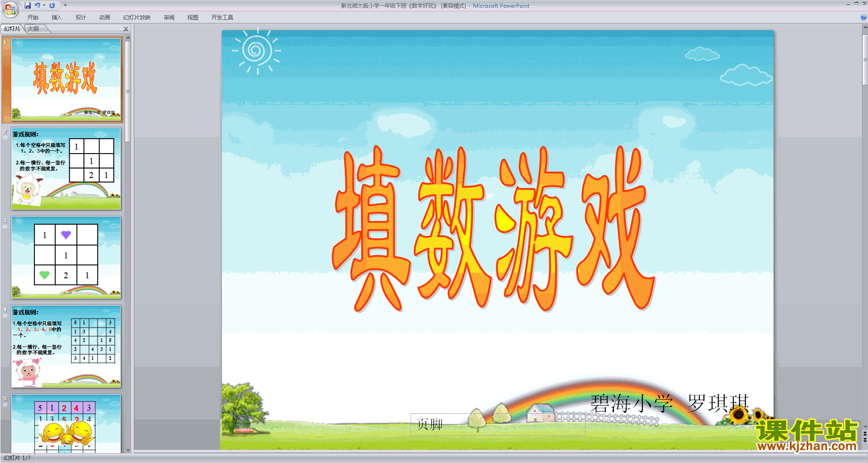
Task: Select slide 1 thumbnail 填数游戏
Action: (66, 80)
